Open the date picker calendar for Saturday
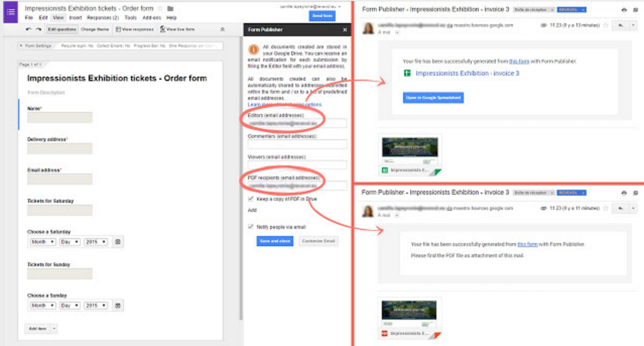This screenshot has width=644, height=346. (x=117, y=242)
